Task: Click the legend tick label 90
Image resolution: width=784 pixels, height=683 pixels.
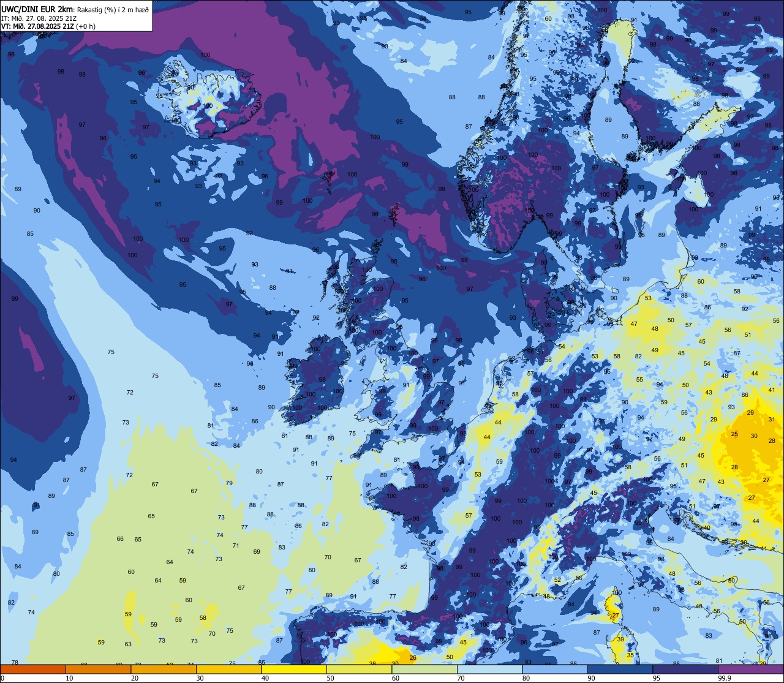Action: (591, 678)
